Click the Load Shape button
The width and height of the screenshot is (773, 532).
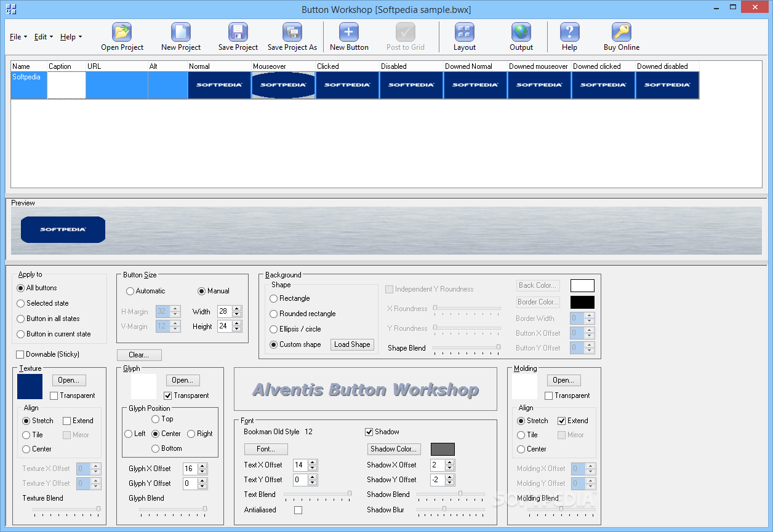[x=352, y=344]
